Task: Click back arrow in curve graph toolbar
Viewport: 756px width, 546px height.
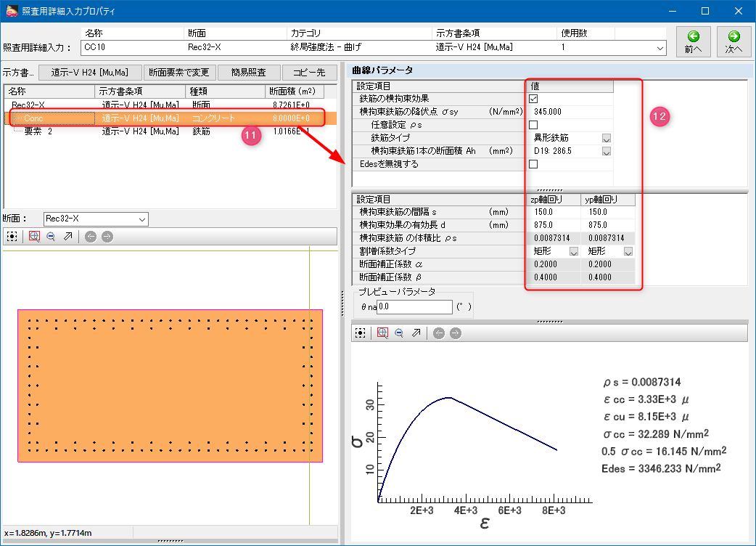Action: (x=439, y=333)
